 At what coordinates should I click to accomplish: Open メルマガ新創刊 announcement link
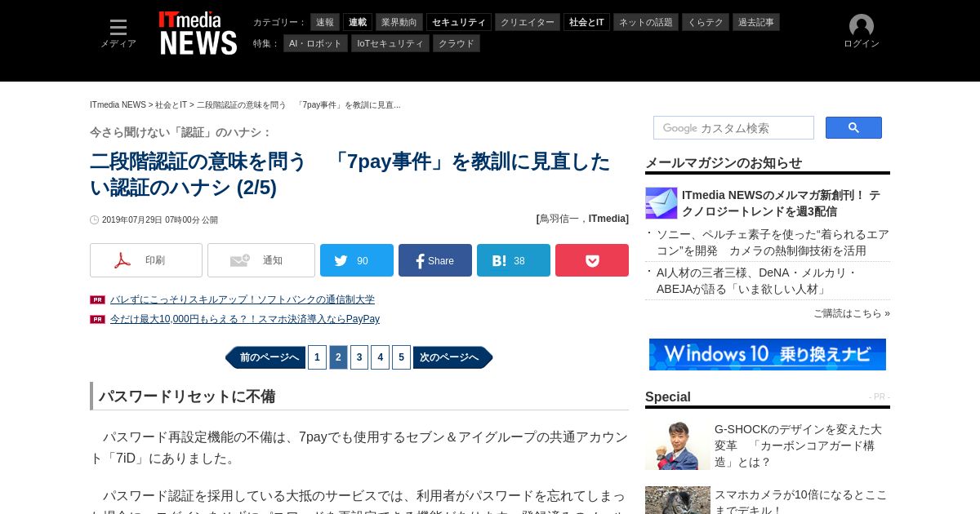pyautogui.click(x=781, y=203)
